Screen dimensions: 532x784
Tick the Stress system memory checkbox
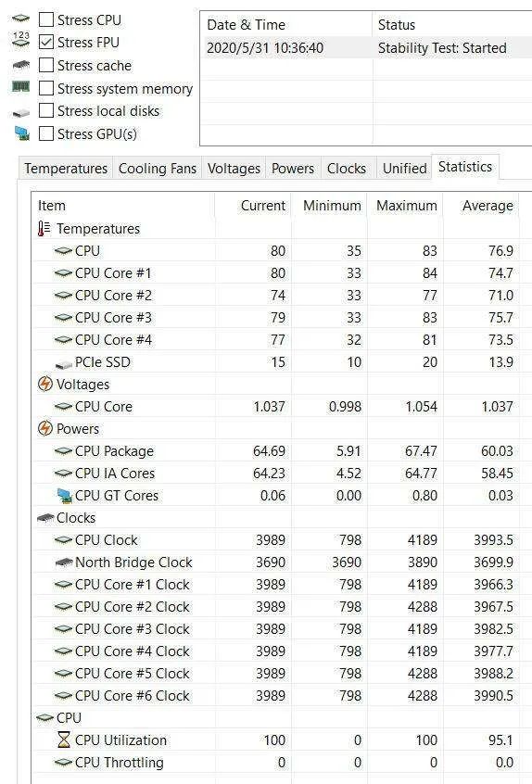pyautogui.click(x=46, y=88)
